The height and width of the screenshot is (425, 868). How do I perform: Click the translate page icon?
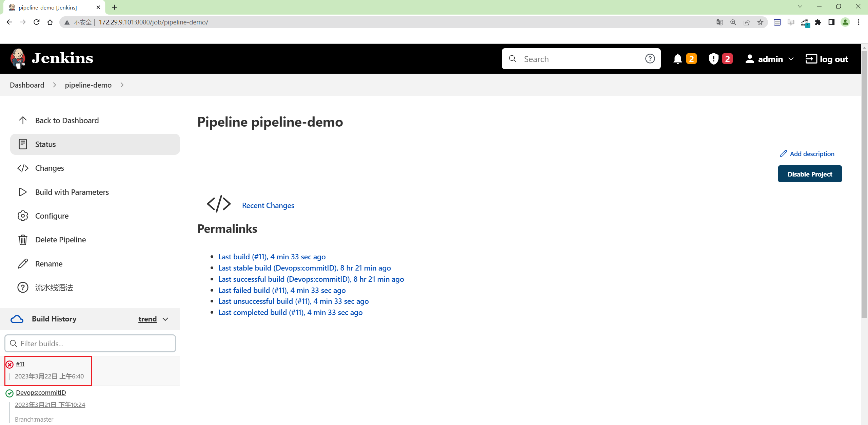pos(719,22)
